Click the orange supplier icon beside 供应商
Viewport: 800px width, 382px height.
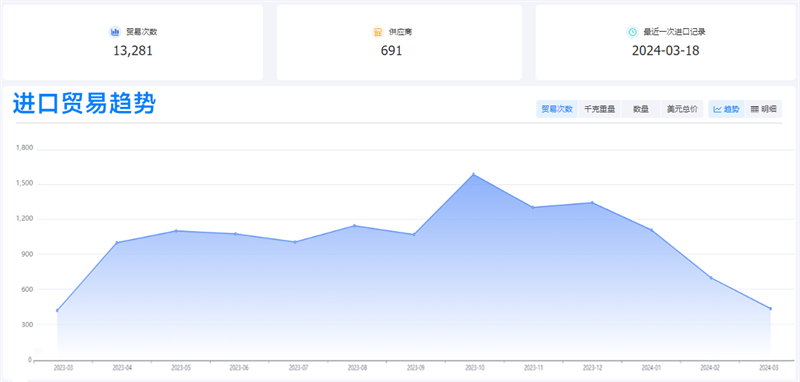click(x=378, y=32)
